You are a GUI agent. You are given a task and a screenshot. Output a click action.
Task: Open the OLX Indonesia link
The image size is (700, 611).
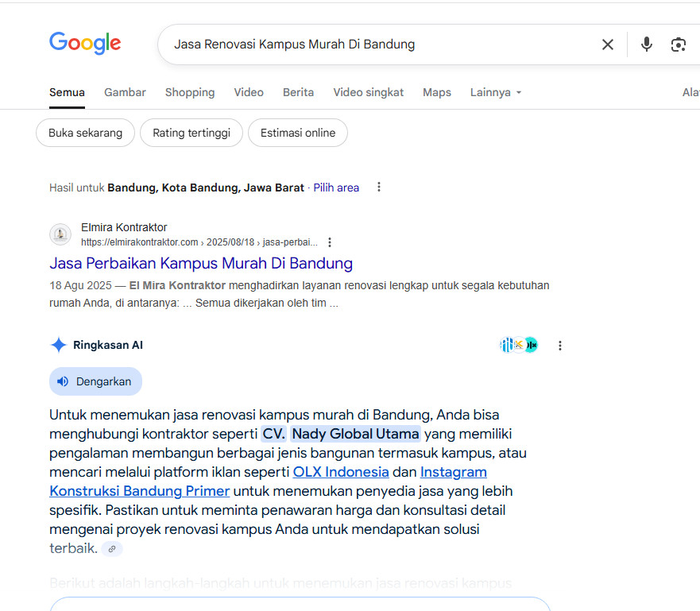[341, 472]
